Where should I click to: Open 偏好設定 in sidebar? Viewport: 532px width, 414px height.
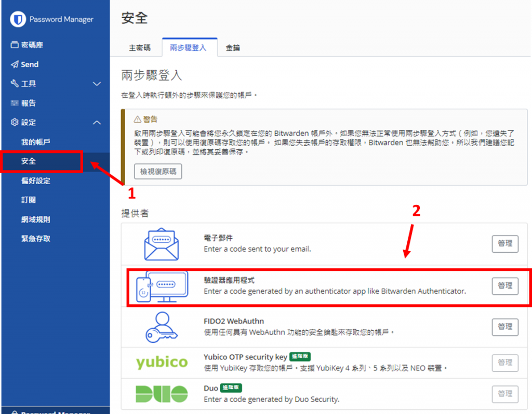(x=36, y=180)
